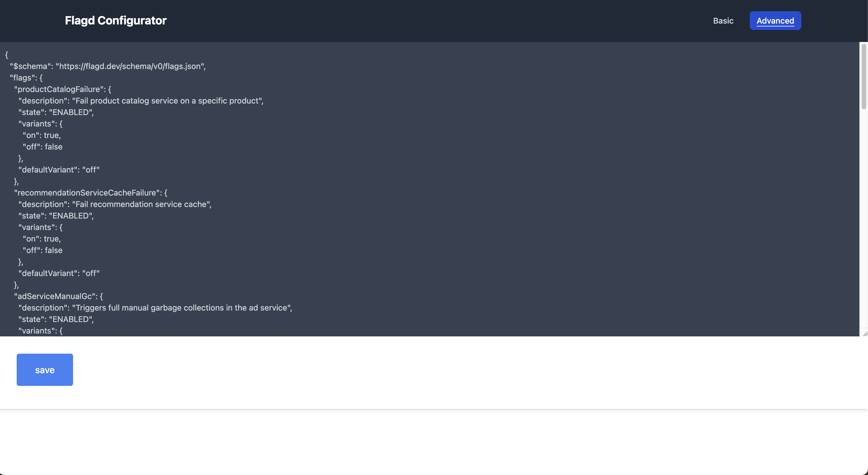Click the "Fail recommendation service cache" description

(x=141, y=204)
